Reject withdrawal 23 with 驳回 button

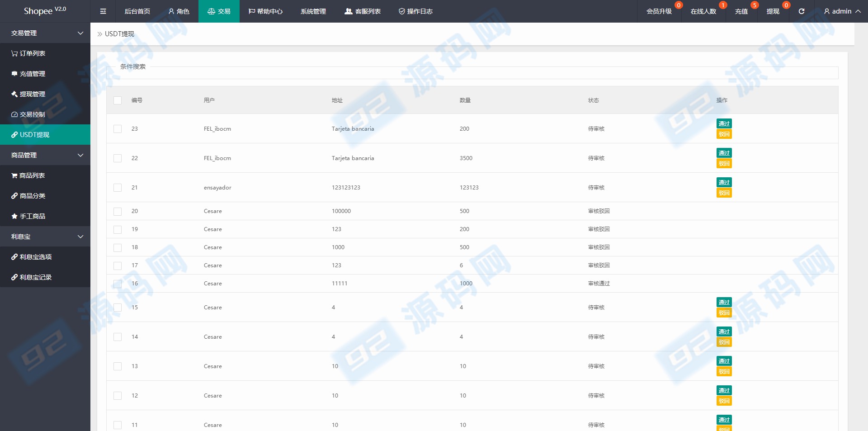724,134
